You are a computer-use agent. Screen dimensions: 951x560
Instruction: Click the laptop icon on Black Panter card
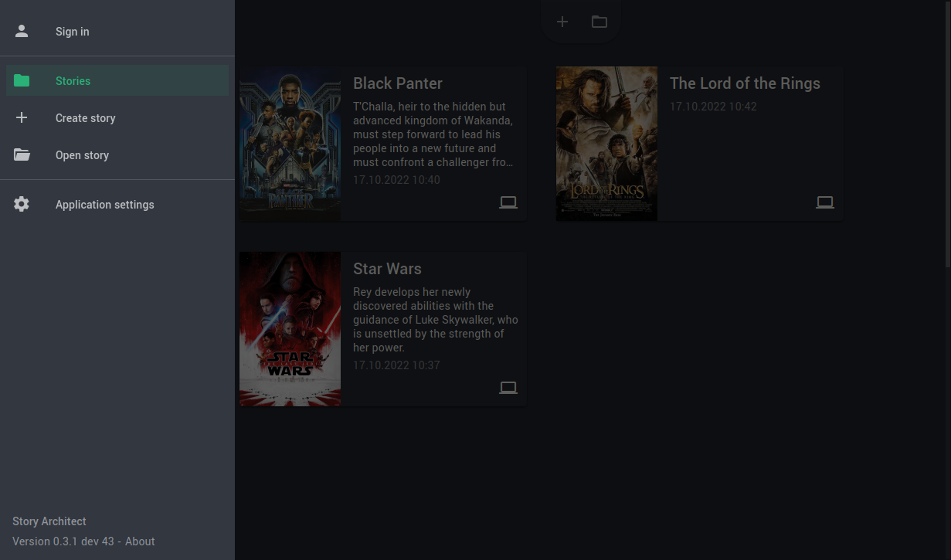508,202
